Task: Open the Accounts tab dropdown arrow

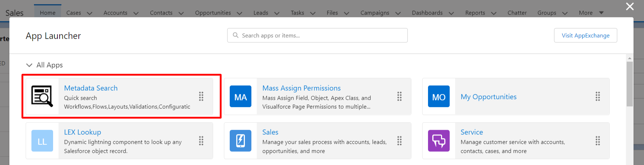Action: click(x=136, y=13)
